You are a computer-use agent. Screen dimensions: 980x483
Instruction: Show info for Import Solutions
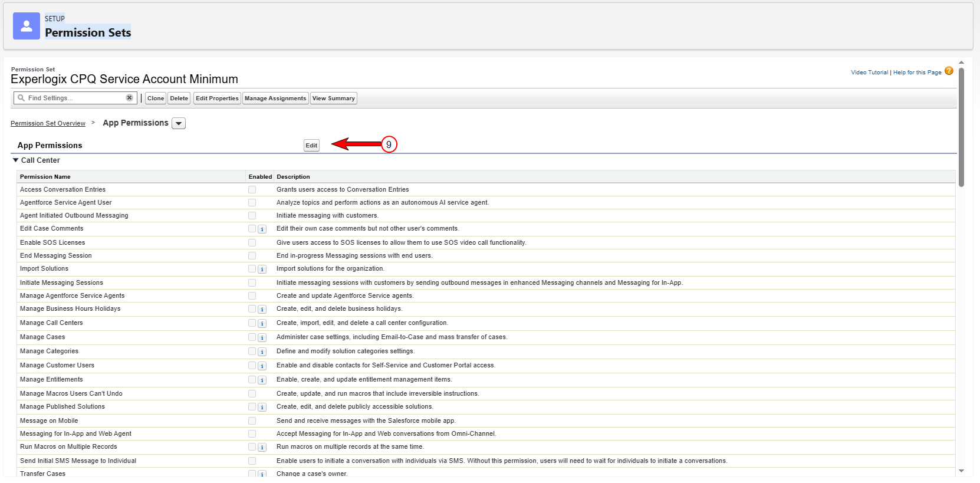click(262, 269)
